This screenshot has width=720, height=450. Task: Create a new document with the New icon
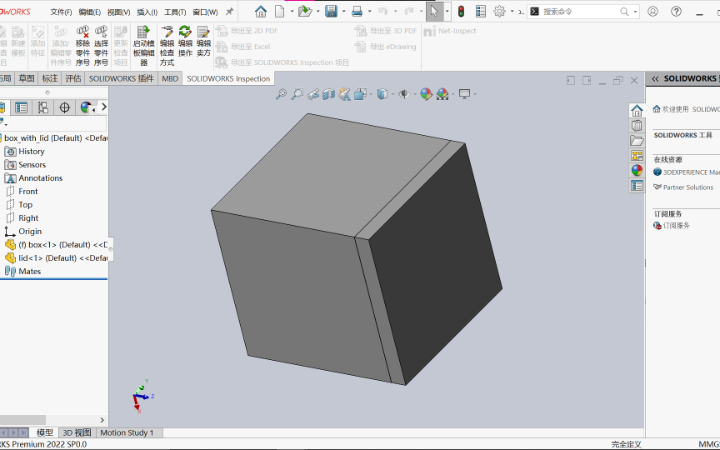280,11
